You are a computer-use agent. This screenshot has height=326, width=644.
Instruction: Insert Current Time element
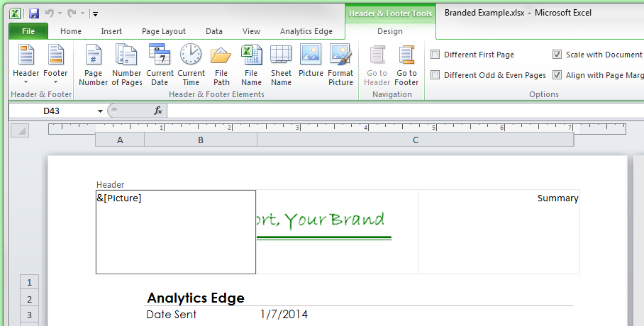[191, 64]
